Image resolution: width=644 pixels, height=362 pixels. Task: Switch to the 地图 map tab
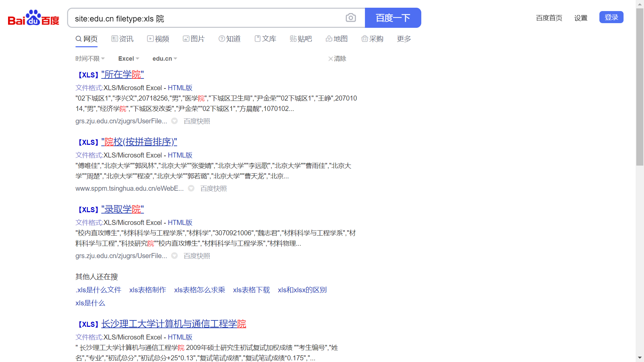[336, 39]
